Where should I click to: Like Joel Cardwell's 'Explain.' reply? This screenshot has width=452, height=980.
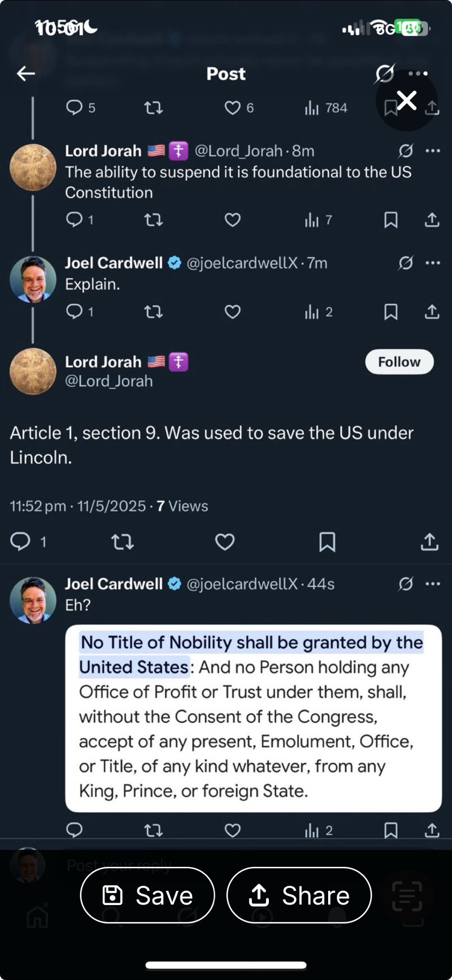click(233, 312)
